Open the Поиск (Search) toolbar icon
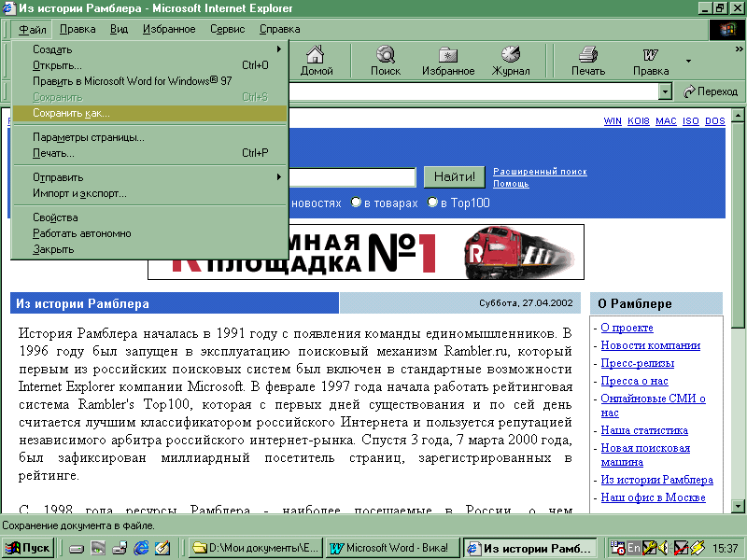This screenshot has width=747, height=560. tap(386, 61)
